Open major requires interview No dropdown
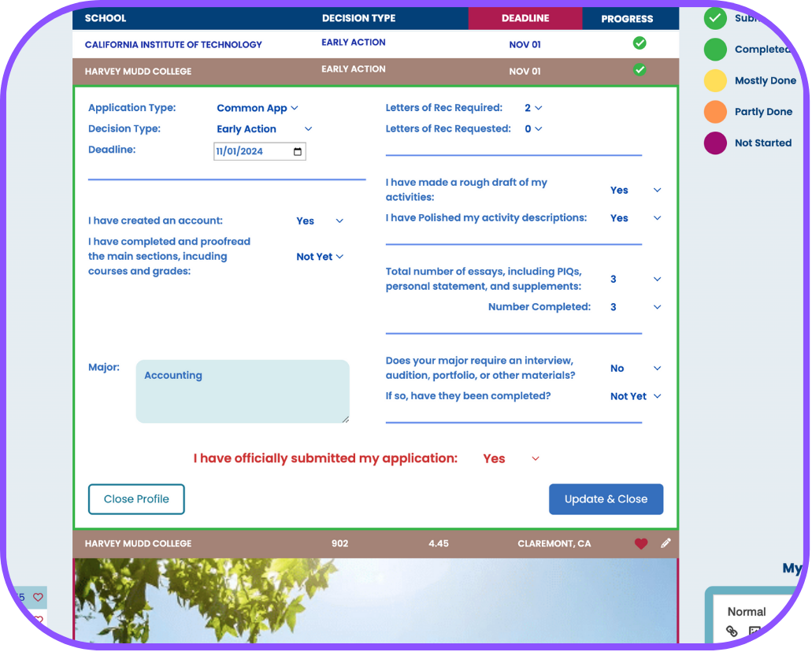 [636, 369]
